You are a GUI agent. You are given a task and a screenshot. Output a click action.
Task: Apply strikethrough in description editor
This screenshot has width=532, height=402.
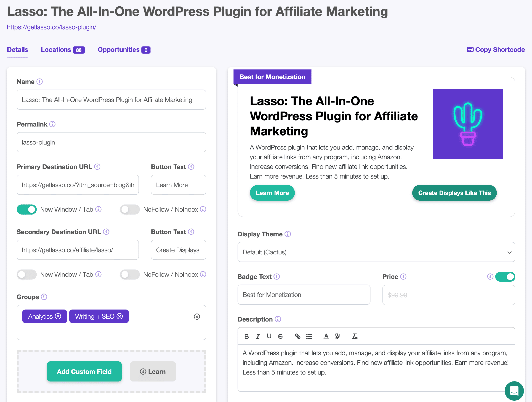pyautogui.click(x=280, y=336)
